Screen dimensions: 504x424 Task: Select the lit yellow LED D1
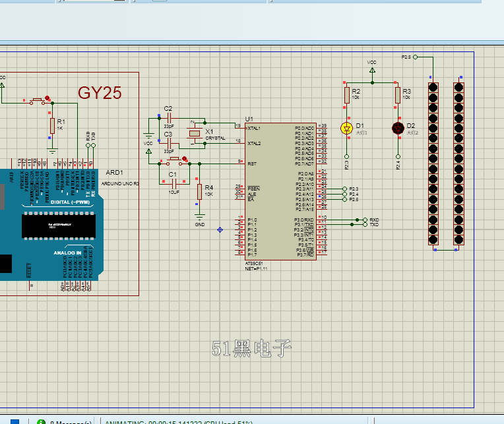pos(346,128)
